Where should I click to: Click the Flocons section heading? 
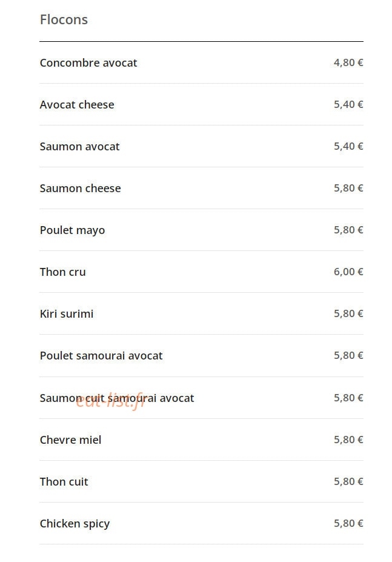(x=64, y=20)
